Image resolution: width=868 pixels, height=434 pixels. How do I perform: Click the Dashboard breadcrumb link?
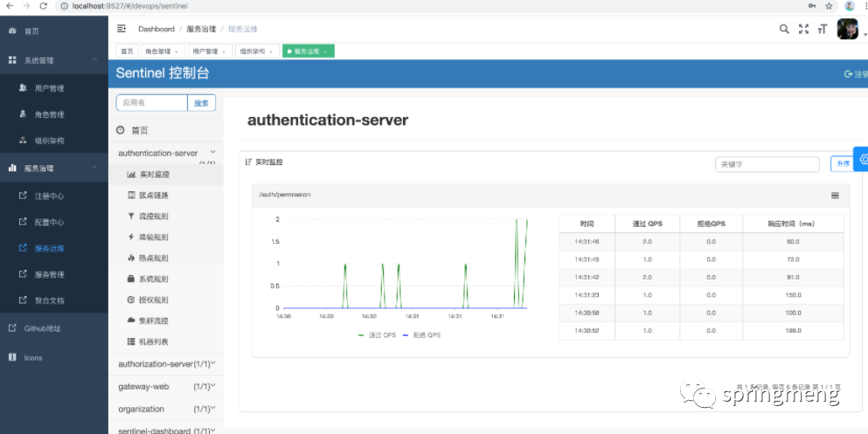pos(156,29)
